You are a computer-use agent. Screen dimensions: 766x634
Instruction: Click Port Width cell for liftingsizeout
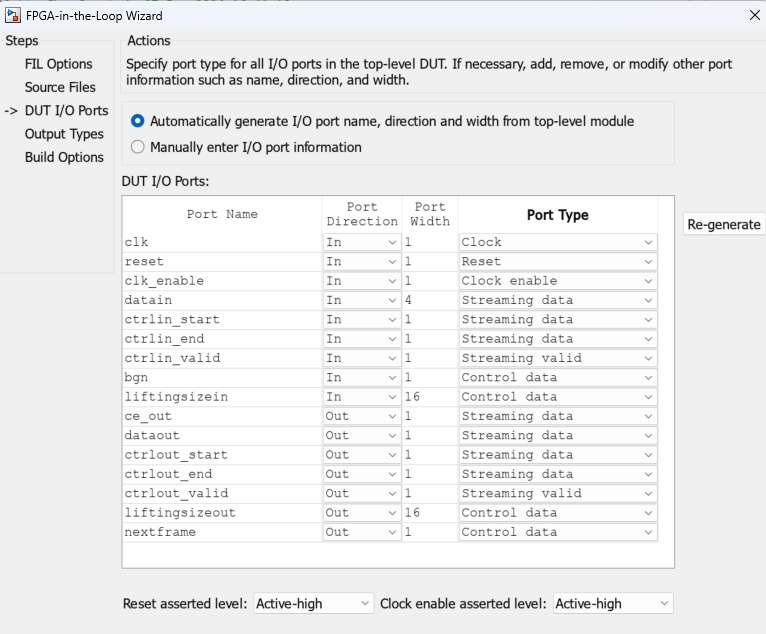coord(430,513)
